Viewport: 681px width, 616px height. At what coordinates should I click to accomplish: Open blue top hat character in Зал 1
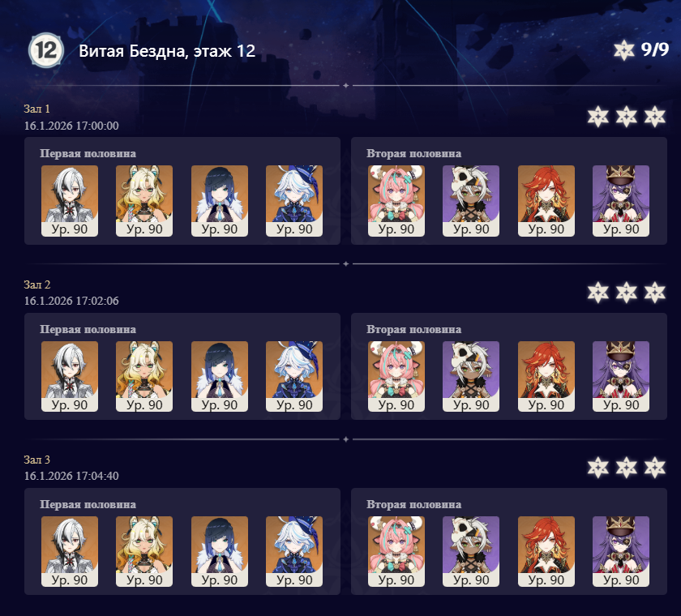pos(294,201)
